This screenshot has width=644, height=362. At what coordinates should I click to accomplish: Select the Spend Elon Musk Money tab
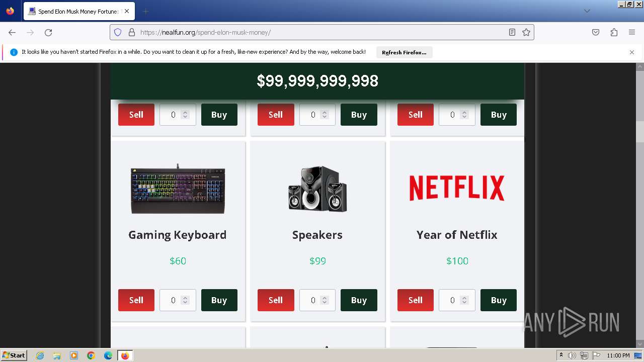coord(78,11)
